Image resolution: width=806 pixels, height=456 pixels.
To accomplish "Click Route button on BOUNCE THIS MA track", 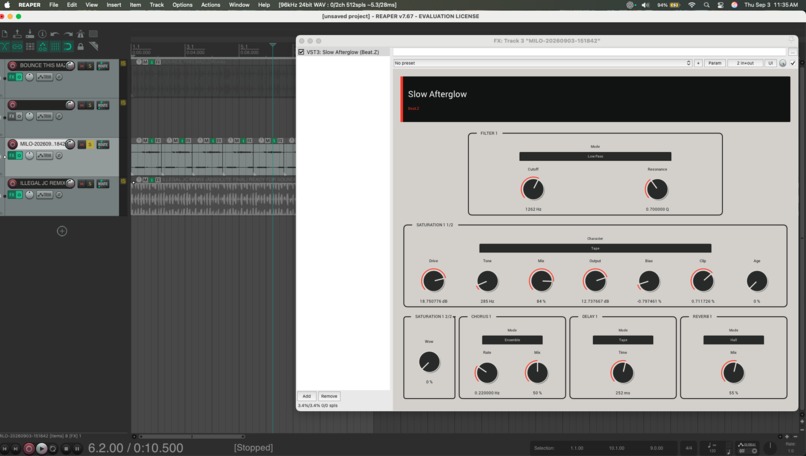I will [x=103, y=66].
